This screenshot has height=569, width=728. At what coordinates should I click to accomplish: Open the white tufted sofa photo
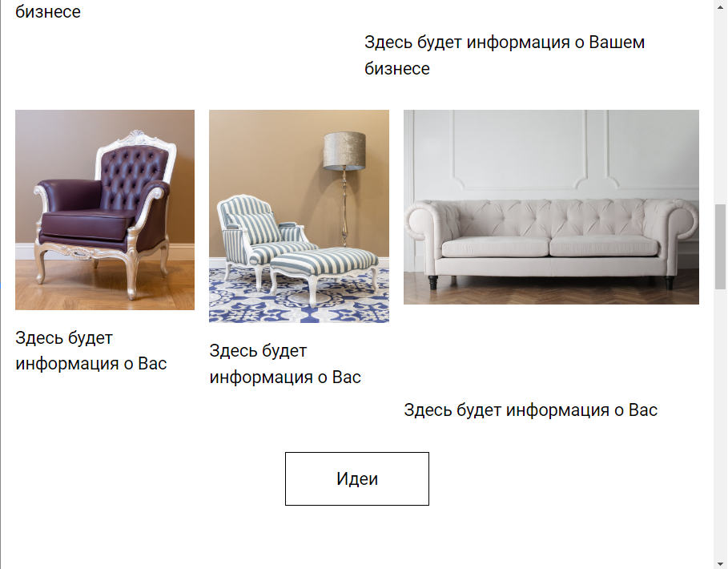(x=551, y=207)
